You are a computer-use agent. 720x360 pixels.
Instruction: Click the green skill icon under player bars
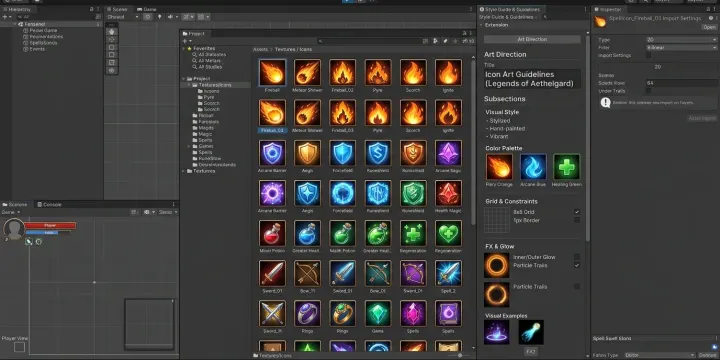tap(28, 242)
